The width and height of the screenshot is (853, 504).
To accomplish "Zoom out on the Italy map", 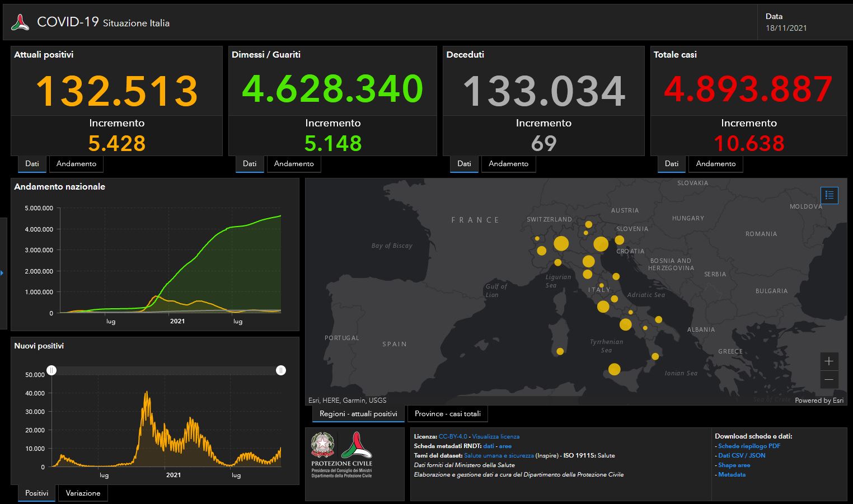I will point(828,380).
